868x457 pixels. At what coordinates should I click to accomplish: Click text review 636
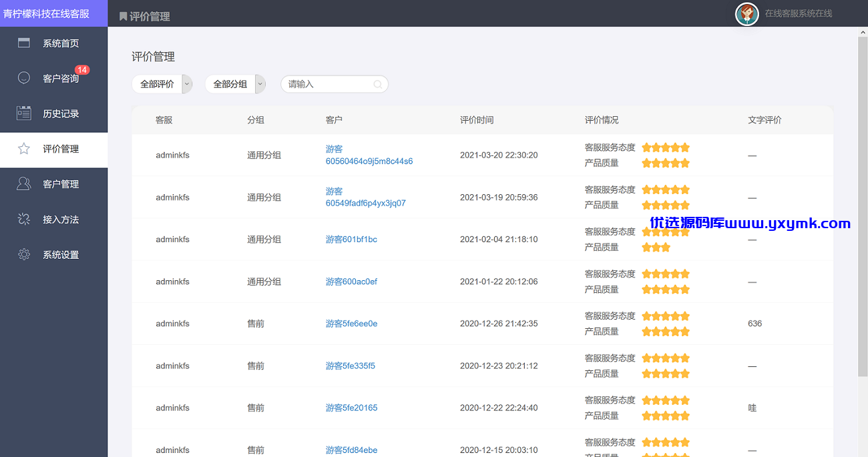[x=755, y=324]
